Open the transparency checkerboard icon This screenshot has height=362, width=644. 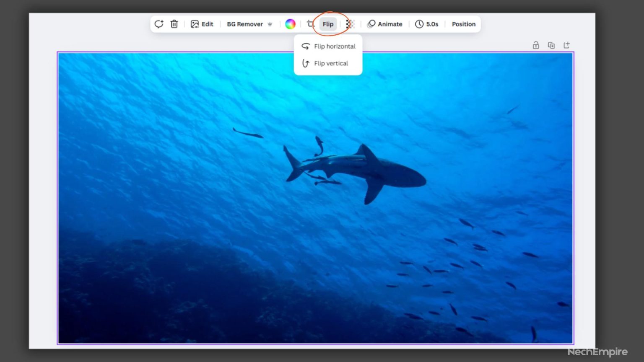(x=350, y=24)
